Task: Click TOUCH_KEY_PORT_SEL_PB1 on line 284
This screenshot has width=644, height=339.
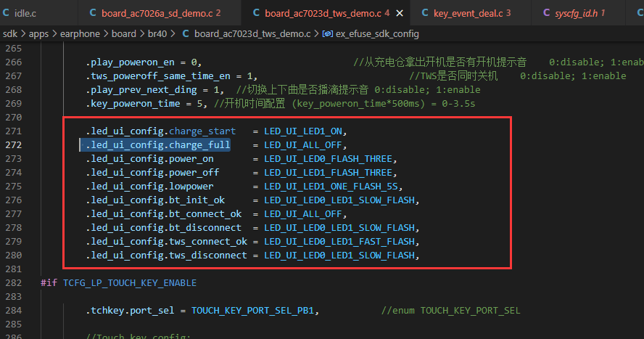Action: [252, 311]
